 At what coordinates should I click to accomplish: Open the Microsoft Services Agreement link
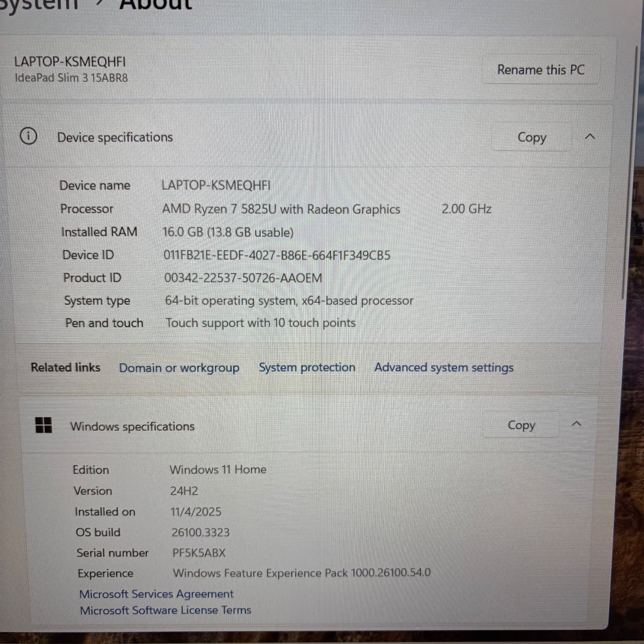(156, 594)
